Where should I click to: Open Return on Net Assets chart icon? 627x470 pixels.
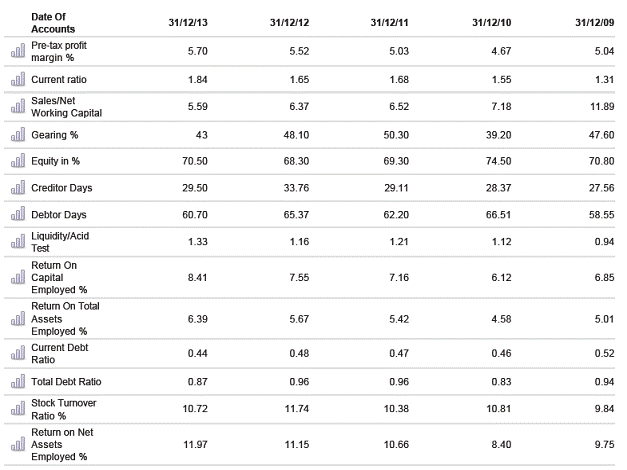point(17,443)
